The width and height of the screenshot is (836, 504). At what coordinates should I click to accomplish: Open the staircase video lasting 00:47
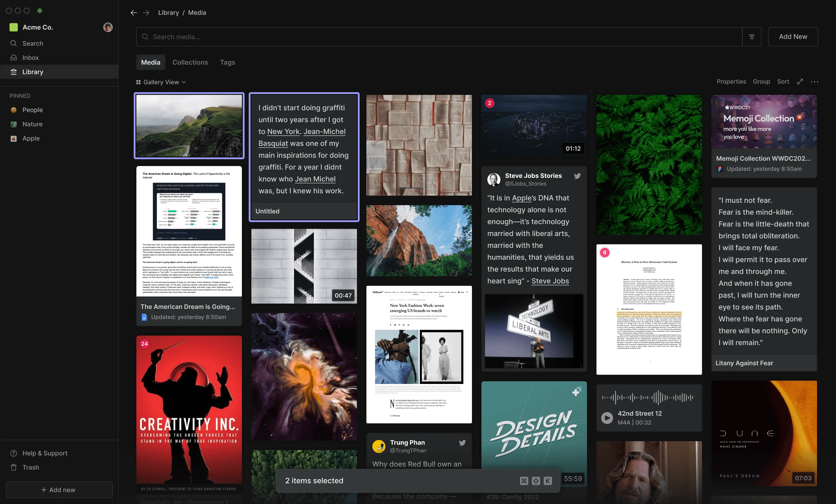point(304,266)
